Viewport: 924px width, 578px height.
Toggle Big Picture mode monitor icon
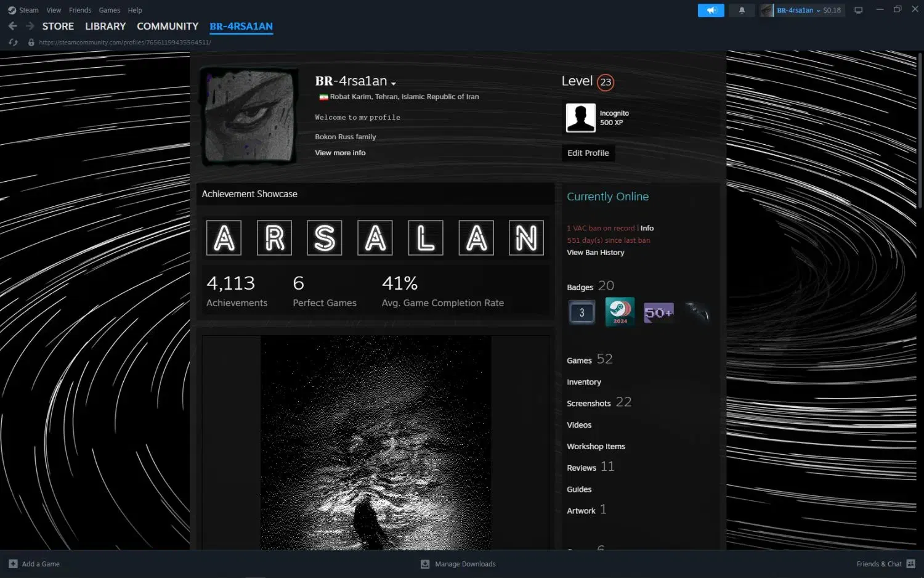[858, 10]
